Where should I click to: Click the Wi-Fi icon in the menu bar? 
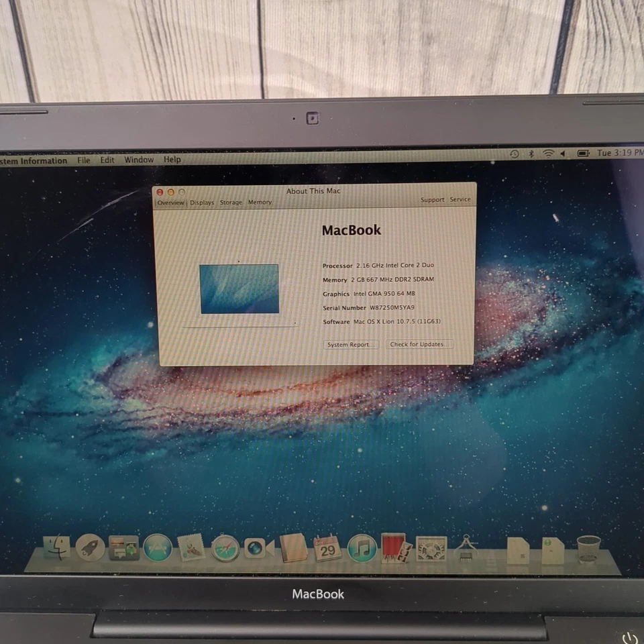548,154
